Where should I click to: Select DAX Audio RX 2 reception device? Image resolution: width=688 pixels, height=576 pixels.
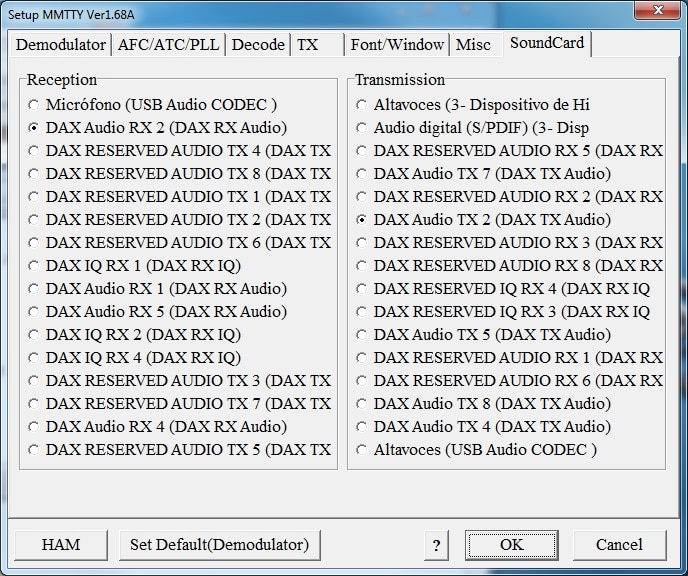pyautogui.click(x=158, y=128)
